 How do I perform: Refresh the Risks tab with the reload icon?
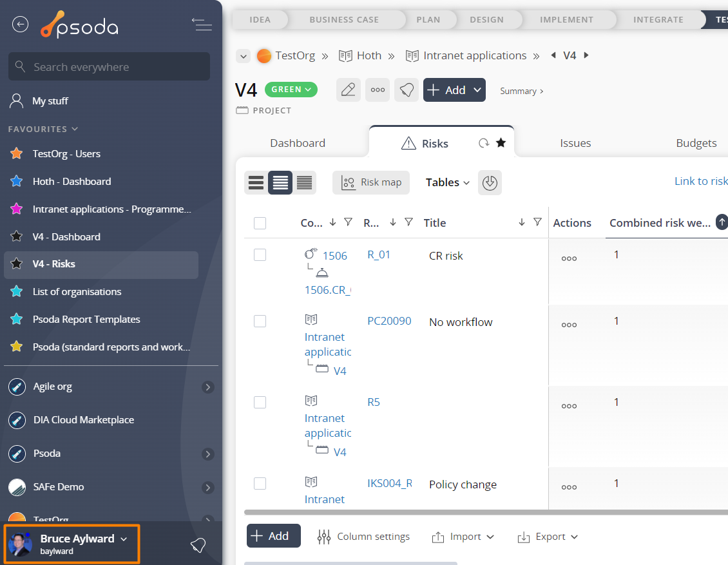484,143
